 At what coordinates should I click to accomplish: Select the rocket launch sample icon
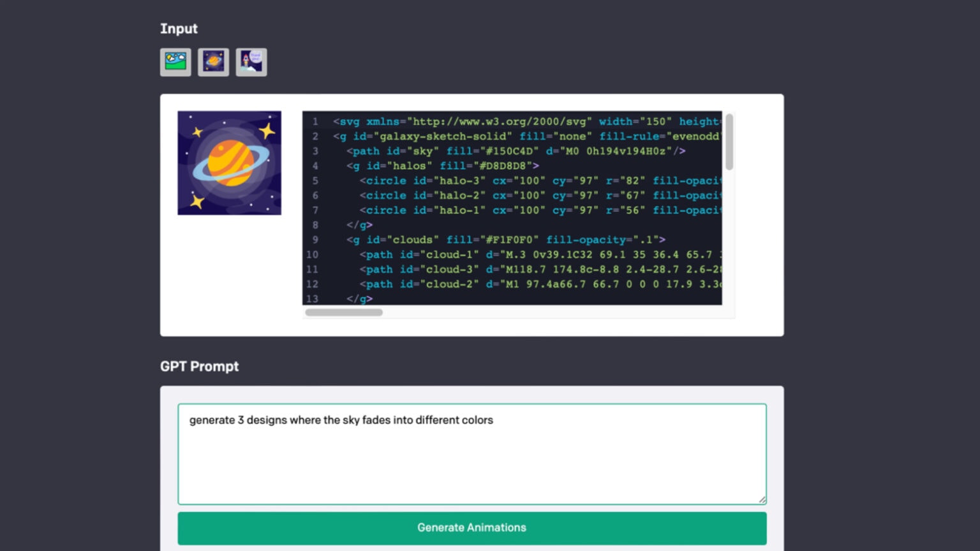coord(251,62)
